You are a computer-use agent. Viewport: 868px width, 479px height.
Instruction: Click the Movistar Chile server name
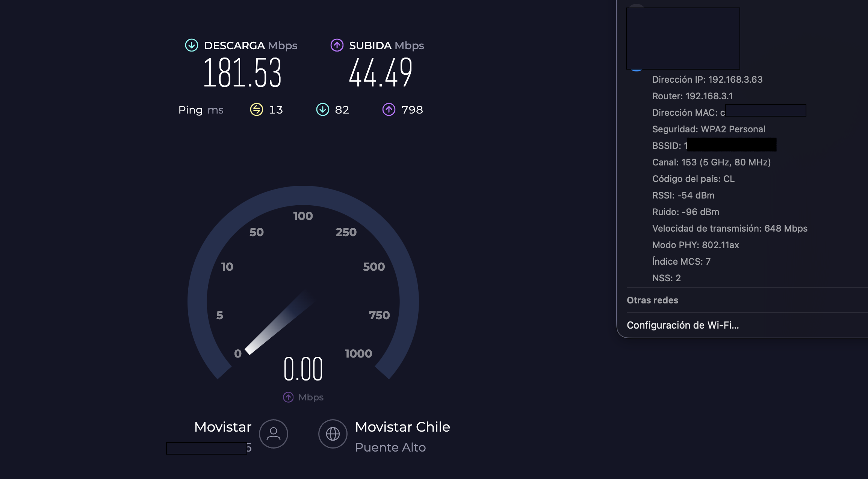pyautogui.click(x=402, y=427)
